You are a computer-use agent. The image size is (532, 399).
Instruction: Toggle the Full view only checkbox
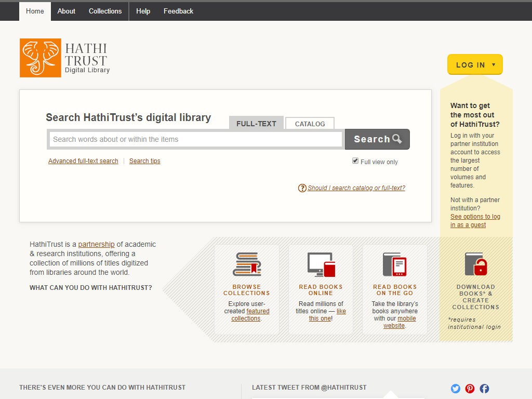[355, 161]
